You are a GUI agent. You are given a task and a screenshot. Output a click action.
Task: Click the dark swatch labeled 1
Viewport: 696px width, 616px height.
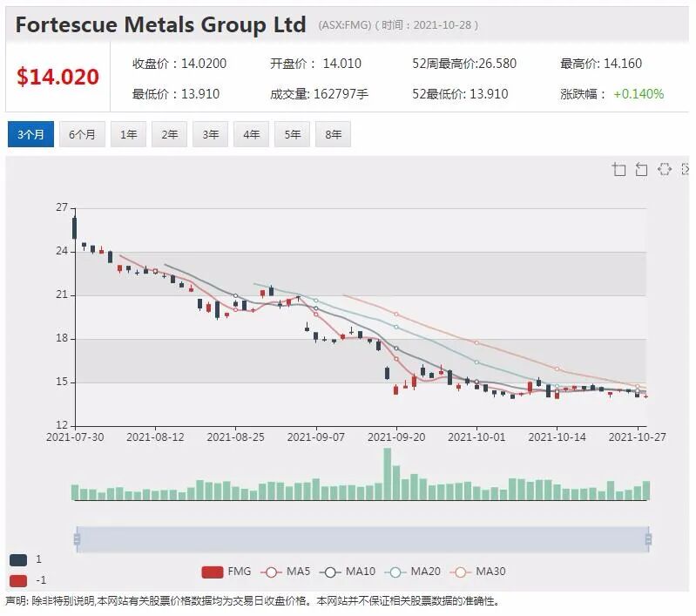pos(18,560)
